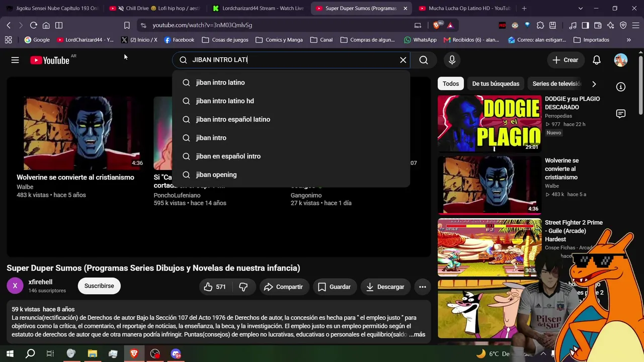Screen dimensions: 644x362
Task: Reload the current page
Action: [34, 25]
